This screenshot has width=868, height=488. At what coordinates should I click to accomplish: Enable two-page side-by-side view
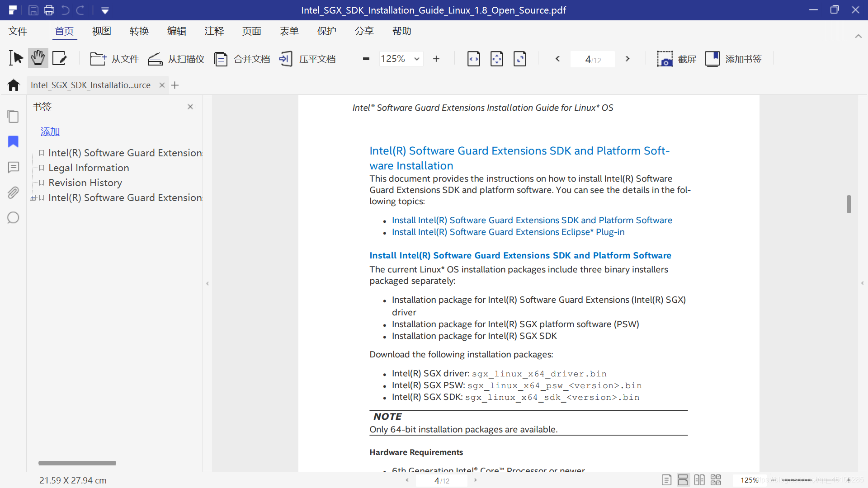(699, 480)
